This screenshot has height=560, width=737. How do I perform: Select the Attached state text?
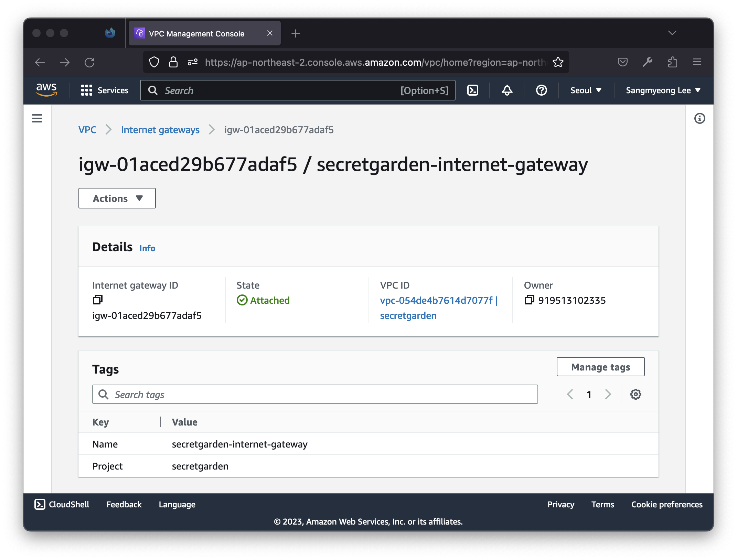270,300
